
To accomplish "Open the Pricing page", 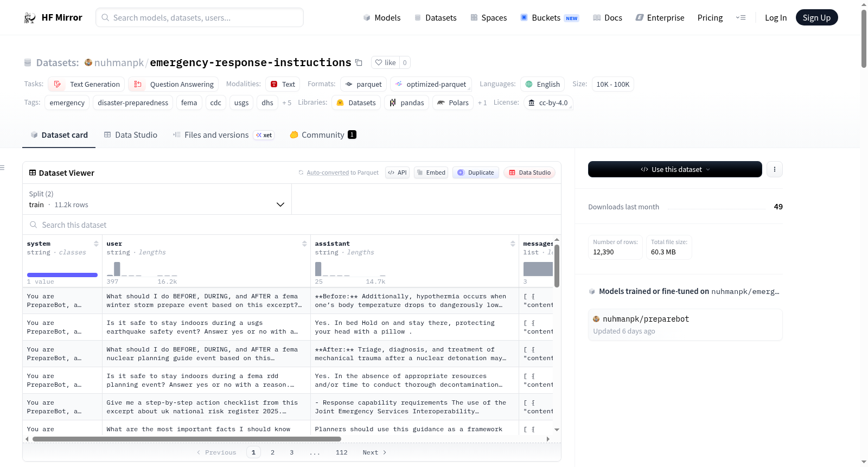I will 710,17.
